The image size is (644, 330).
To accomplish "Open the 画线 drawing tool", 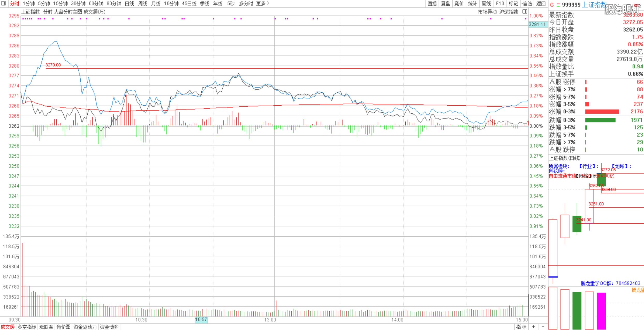I will pyautogui.click(x=486, y=4).
